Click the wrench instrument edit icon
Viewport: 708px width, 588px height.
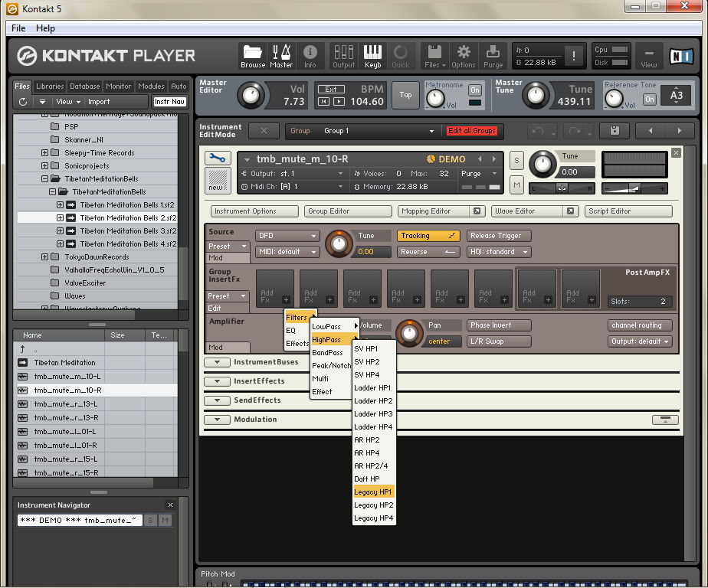(217, 158)
